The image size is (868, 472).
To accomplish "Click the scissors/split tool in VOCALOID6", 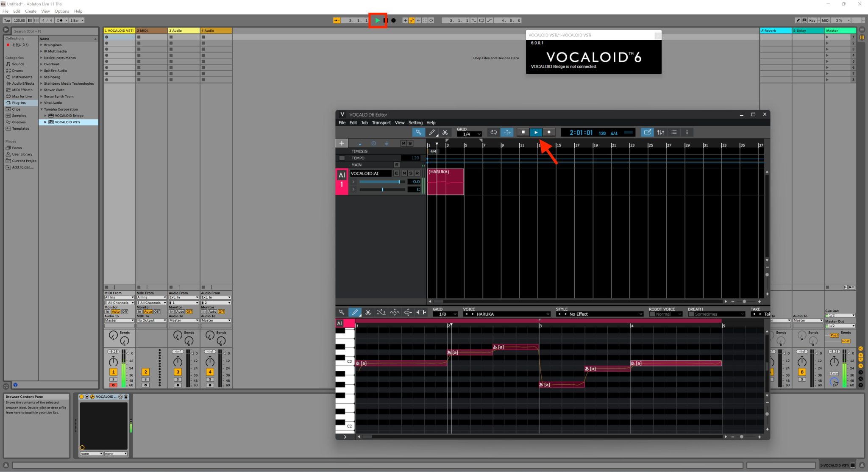I will tap(446, 133).
